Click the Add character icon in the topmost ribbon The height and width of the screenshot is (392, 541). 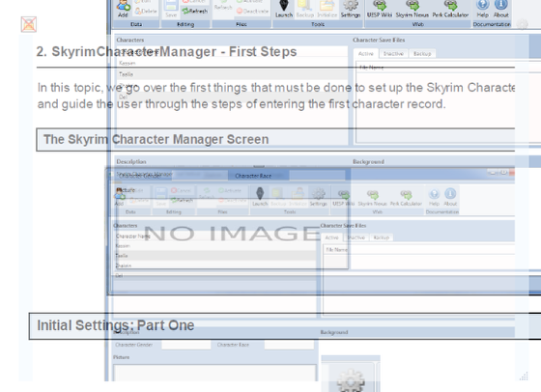tap(124, 9)
